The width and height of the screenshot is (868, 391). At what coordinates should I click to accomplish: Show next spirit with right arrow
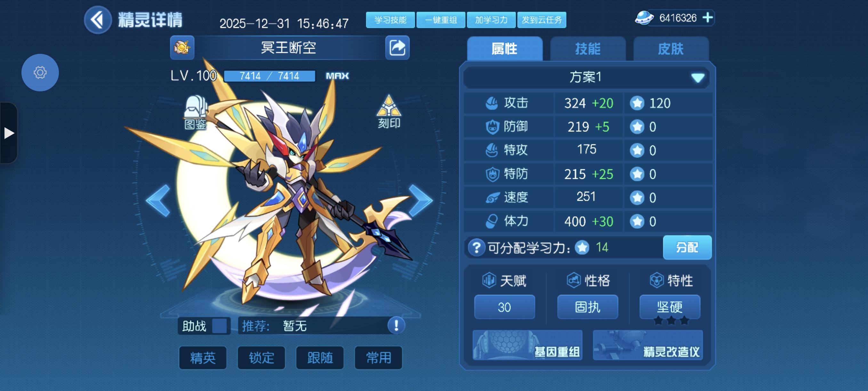(420, 200)
